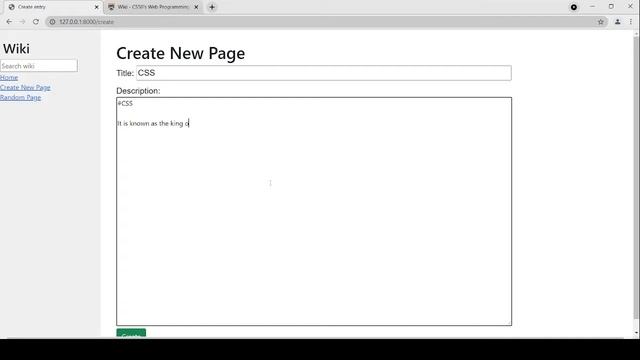Close the Wiki CS50 Web Programming tab
Image resolution: width=640 pixels, height=360 pixels.
[196, 7]
